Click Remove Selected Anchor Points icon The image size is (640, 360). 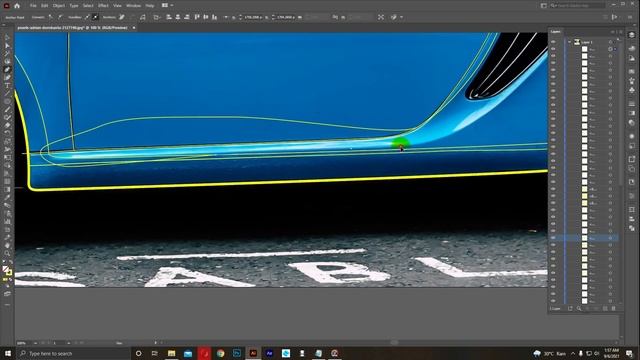122,17
